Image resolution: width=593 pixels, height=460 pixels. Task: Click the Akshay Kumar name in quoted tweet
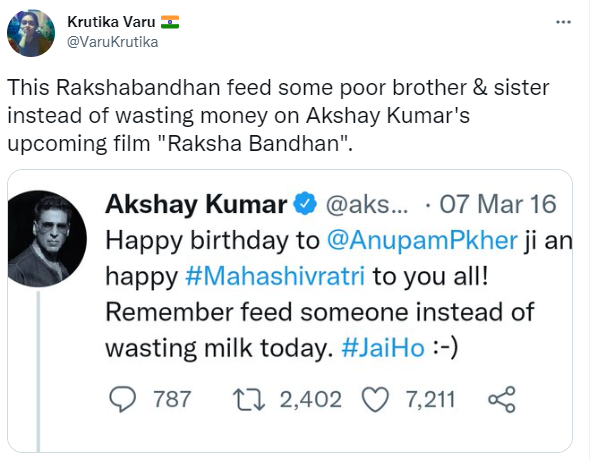tap(196, 205)
